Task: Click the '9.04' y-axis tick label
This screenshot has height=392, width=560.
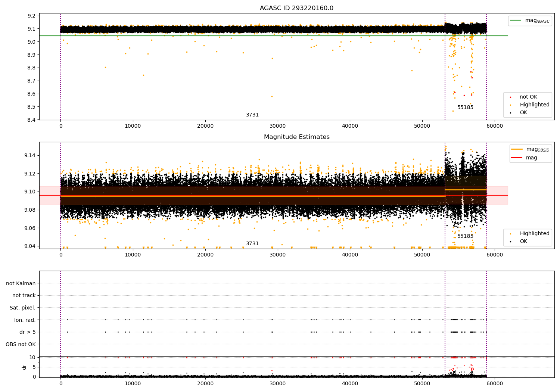Action: point(31,246)
